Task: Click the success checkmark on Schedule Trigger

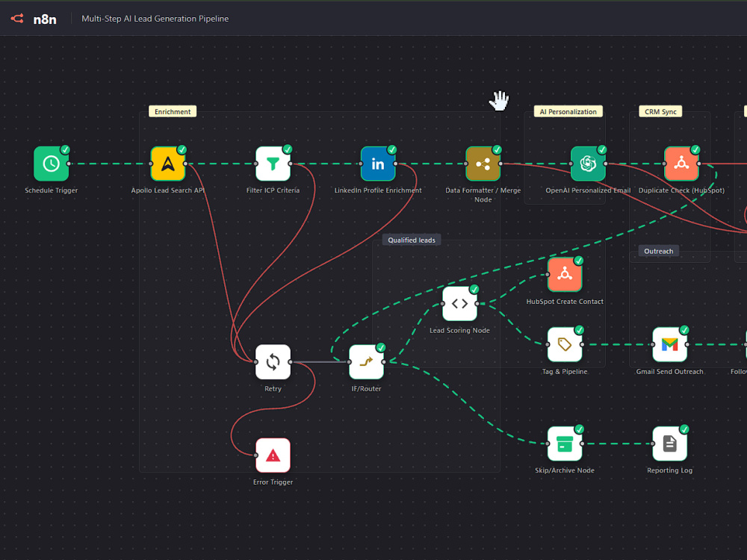Action: pyautogui.click(x=65, y=149)
